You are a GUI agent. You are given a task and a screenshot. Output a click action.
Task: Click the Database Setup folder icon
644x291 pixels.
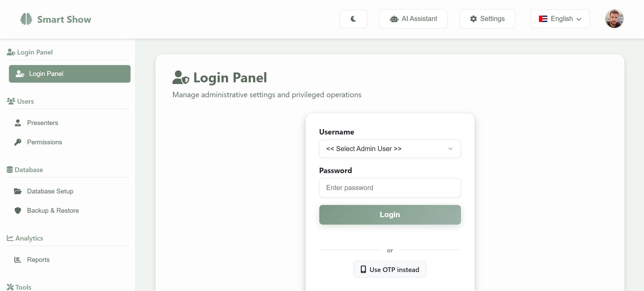[x=18, y=191]
